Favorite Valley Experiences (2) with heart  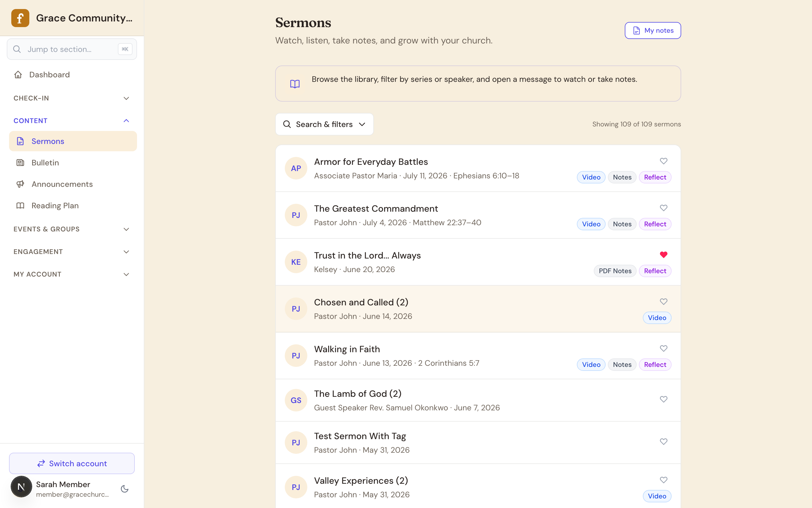pos(663,480)
